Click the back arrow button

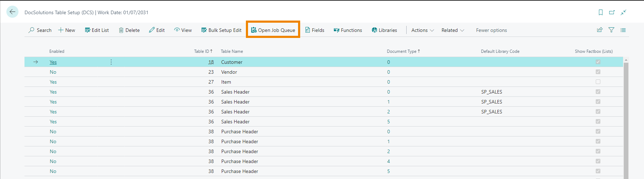12,12
